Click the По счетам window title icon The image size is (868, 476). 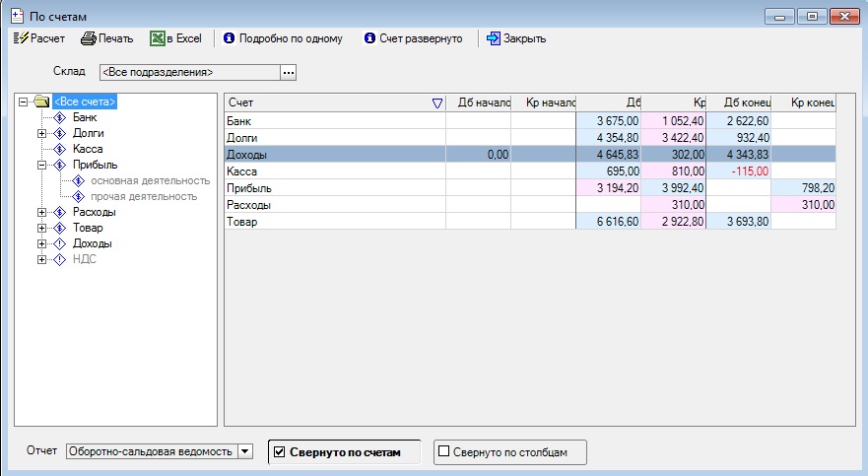16,16
